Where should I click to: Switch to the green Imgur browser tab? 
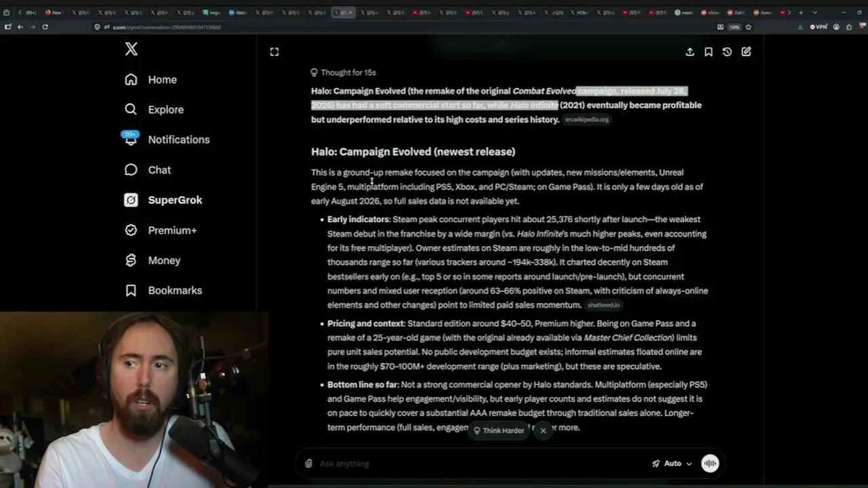[212, 12]
